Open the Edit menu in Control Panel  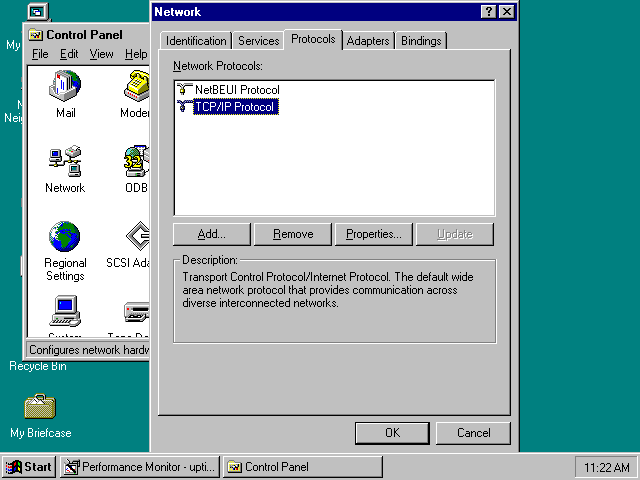point(69,54)
